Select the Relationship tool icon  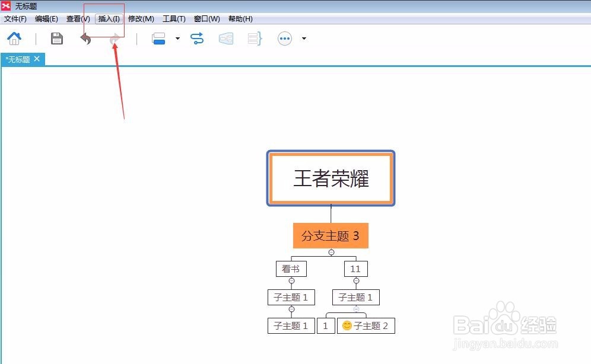(197, 38)
